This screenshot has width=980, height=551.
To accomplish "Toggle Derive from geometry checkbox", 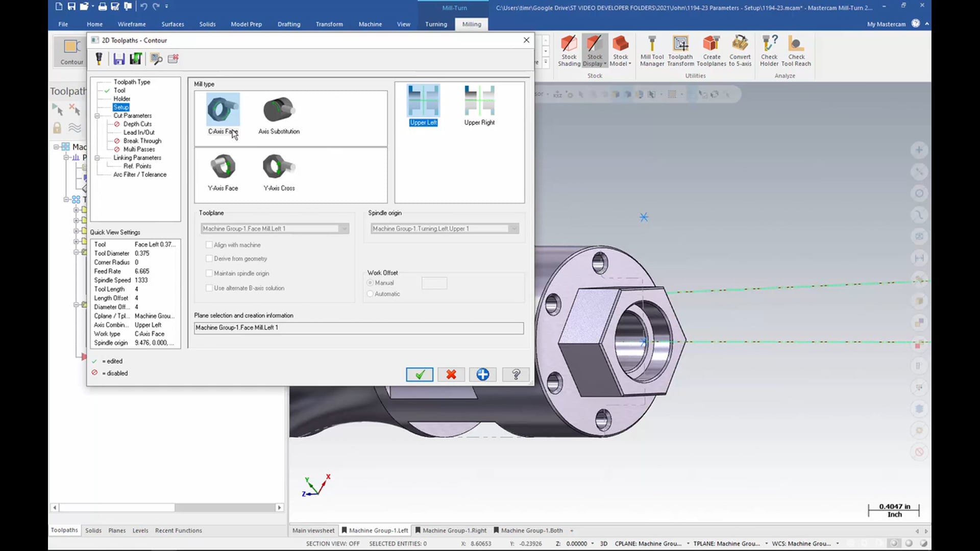I will click(209, 259).
